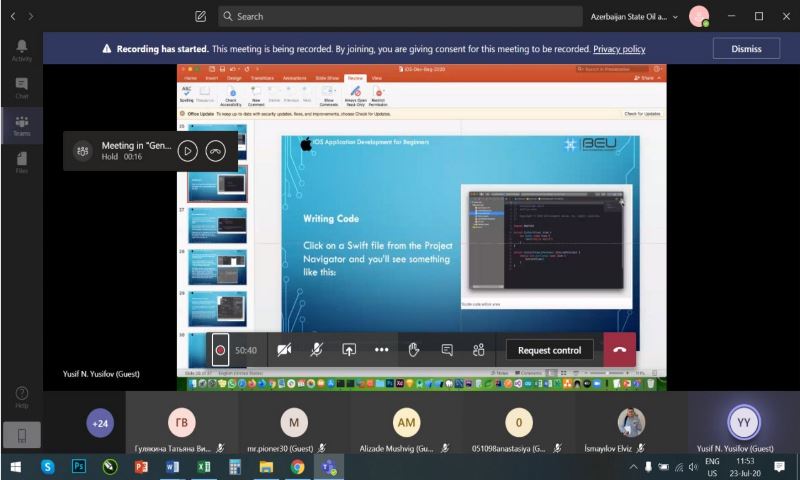Open Photoshop from the taskbar
The height and width of the screenshot is (480, 800).
[x=79, y=467]
